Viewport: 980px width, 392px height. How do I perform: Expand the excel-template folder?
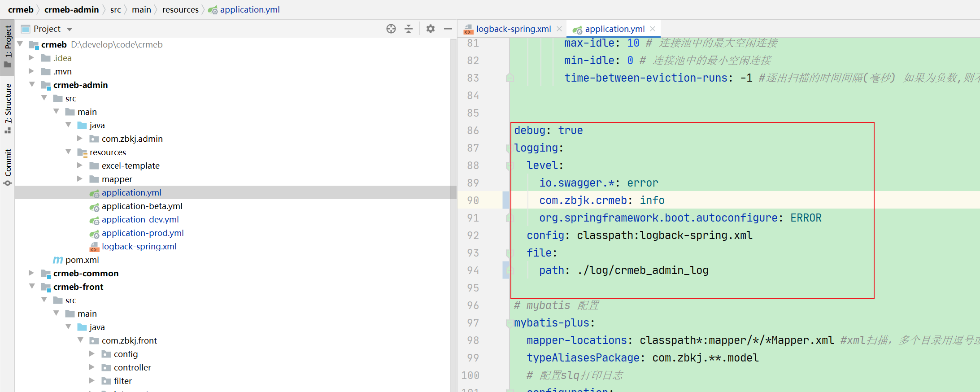click(x=80, y=165)
